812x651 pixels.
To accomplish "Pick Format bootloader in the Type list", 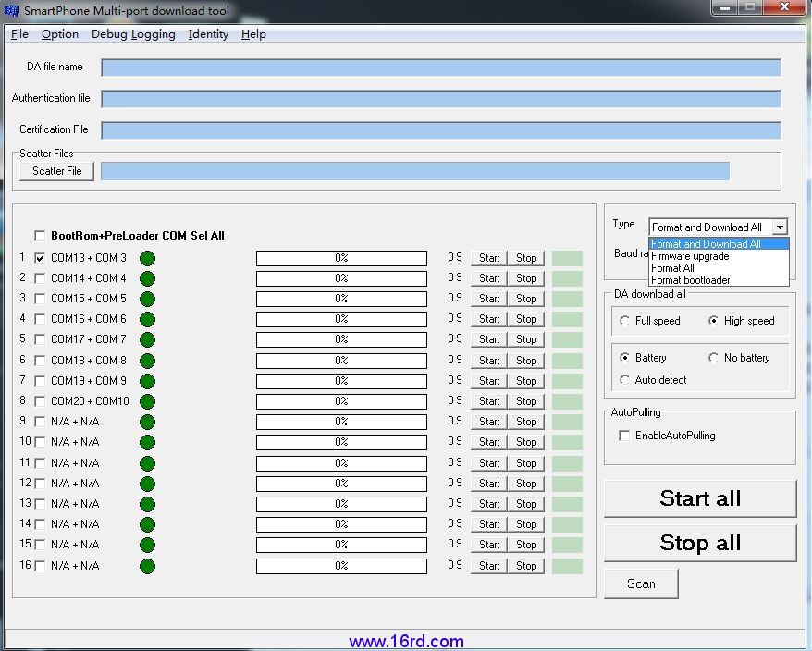I will [690, 280].
